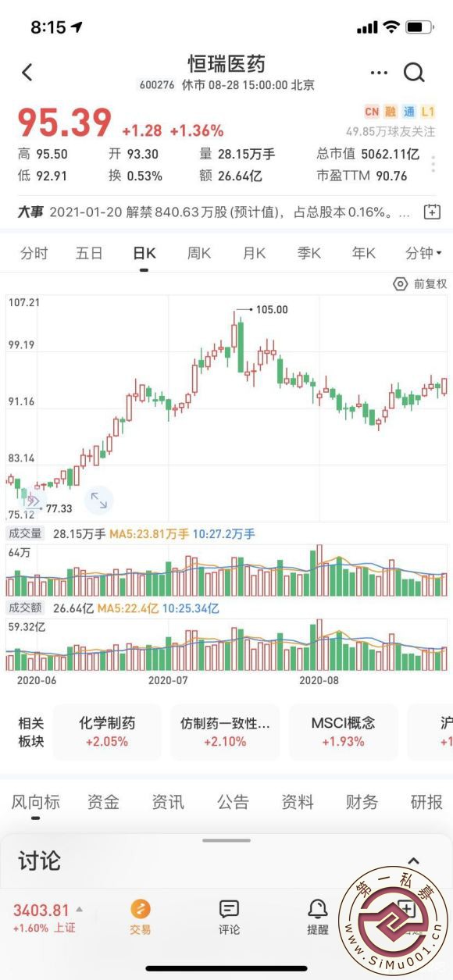Image resolution: width=453 pixels, height=980 pixels.
Task: Expand the 讨论 discussion panel chevron
Action: pos(414,861)
